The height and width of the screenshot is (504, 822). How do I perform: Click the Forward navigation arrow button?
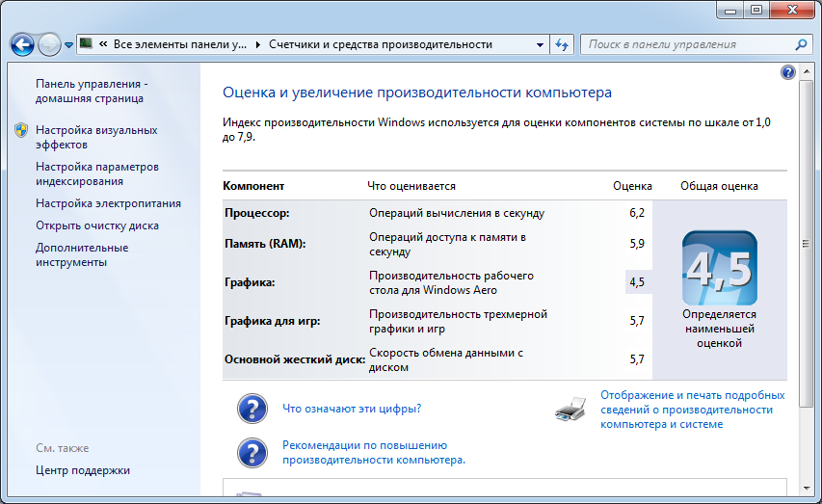click(49, 44)
